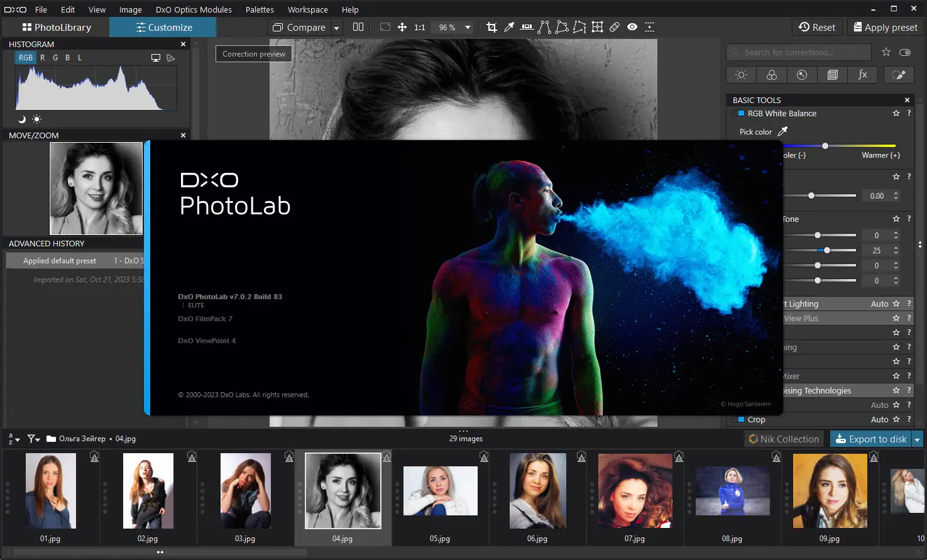Toggle the corrections switch beside the star
This screenshot has width=927, height=560.
(905, 52)
